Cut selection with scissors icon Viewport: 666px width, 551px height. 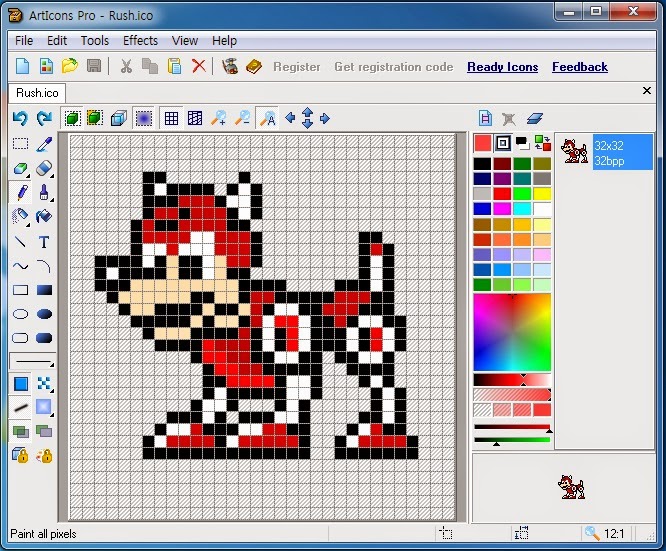click(126, 66)
